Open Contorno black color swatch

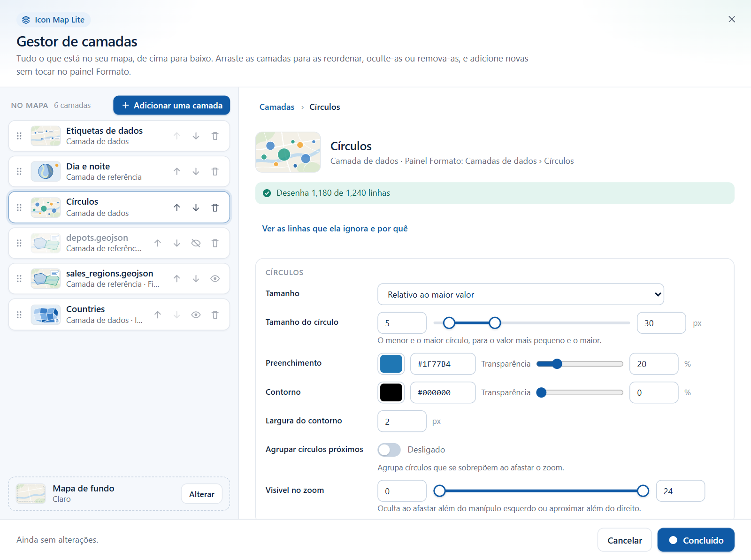[391, 392]
